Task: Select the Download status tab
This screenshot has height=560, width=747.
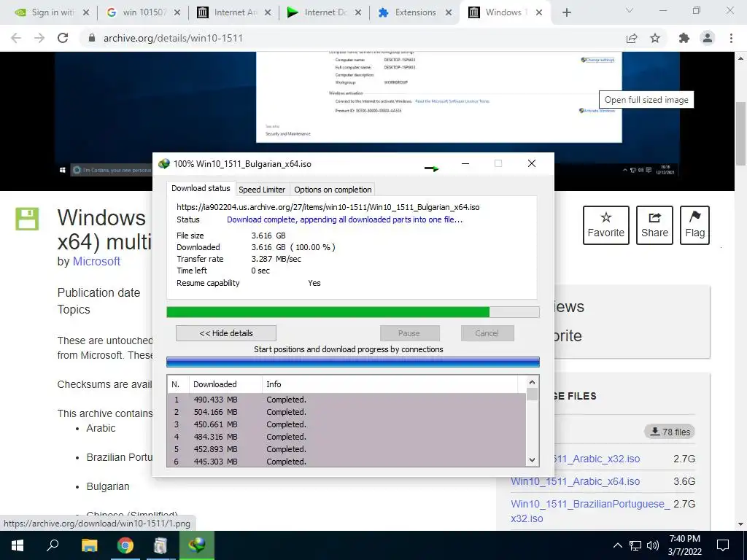Action: [201, 188]
